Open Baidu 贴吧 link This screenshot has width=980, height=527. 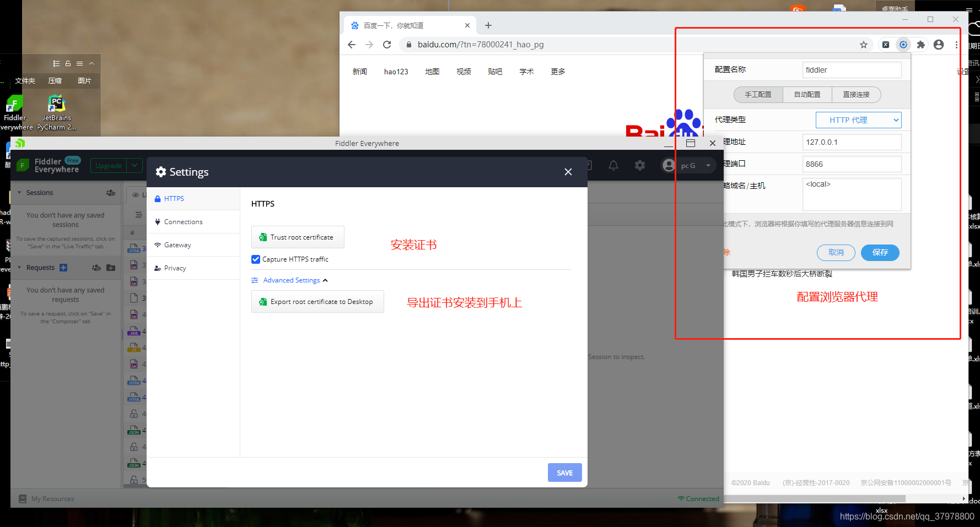(496, 72)
